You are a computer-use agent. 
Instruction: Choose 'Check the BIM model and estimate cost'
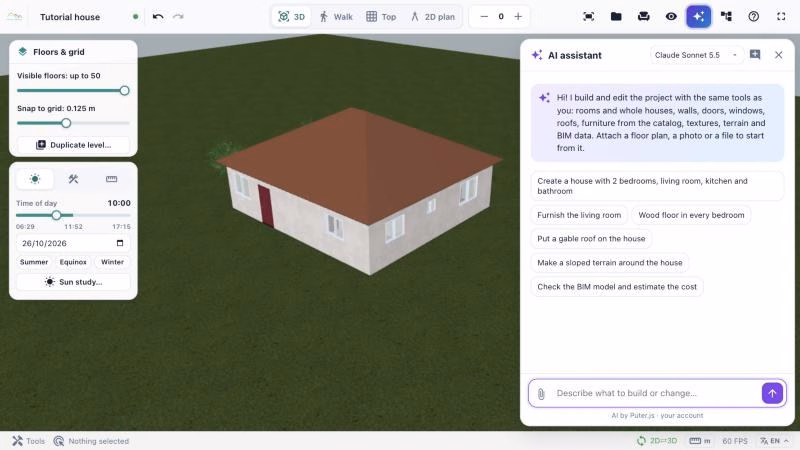coord(617,287)
